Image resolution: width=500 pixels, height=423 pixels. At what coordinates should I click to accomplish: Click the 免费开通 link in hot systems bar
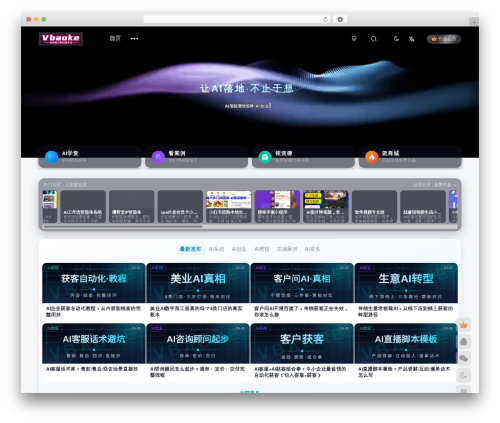pyautogui.click(x=435, y=185)
